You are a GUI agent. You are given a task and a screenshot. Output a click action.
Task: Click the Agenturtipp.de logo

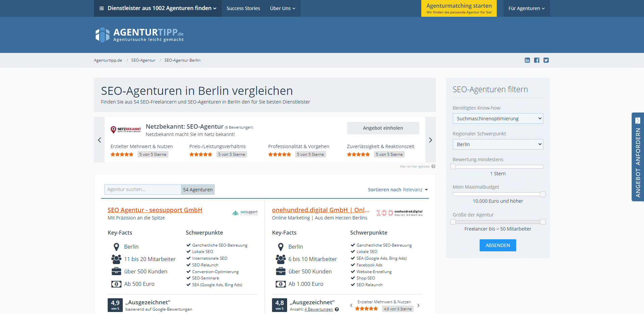click(x=139, y=35)
